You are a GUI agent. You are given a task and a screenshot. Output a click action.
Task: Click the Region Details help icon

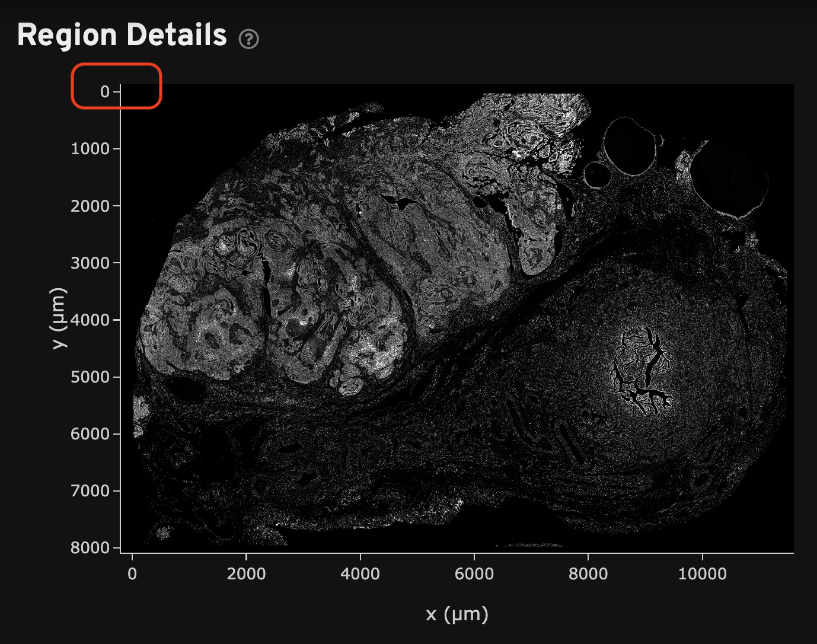(248, 39)
